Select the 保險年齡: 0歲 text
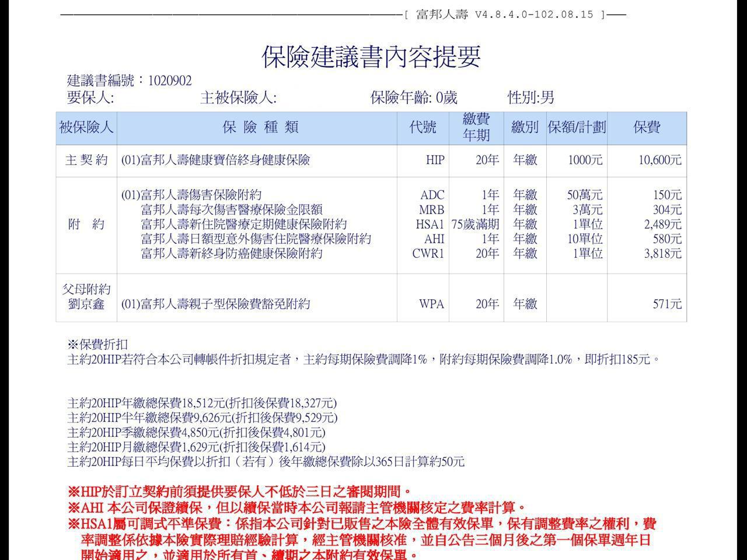Image resolution: width=747 pixels, height=560 pixels. point(414,97)
